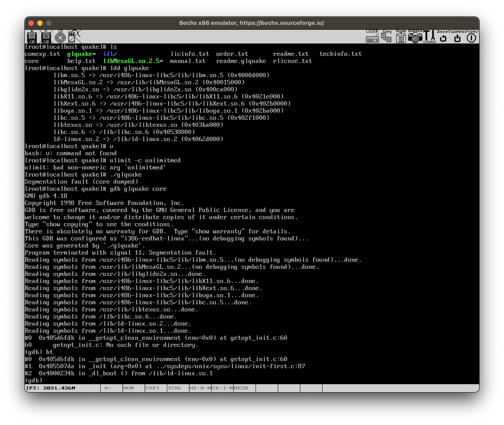Click the Suspend emulator icon
504x425 pixels.
pos(457,36)
